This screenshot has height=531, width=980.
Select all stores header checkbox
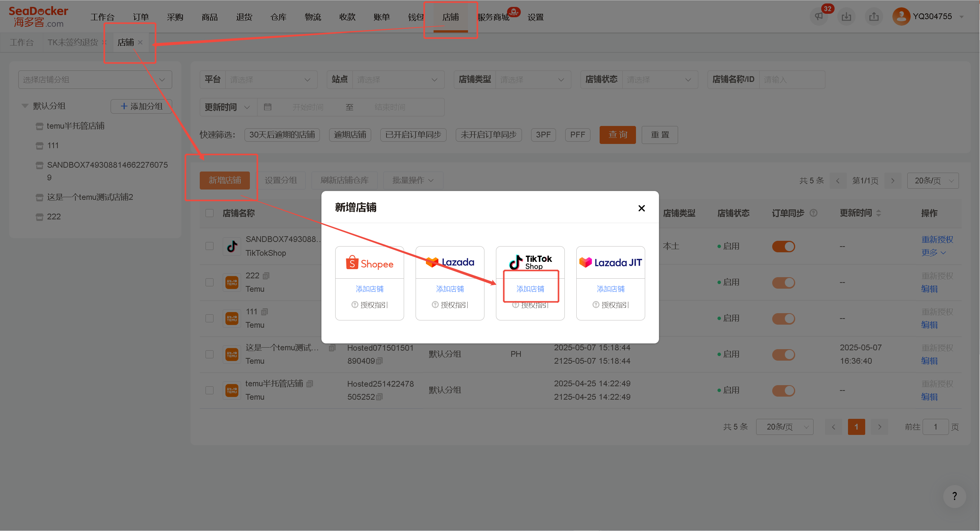210,213
